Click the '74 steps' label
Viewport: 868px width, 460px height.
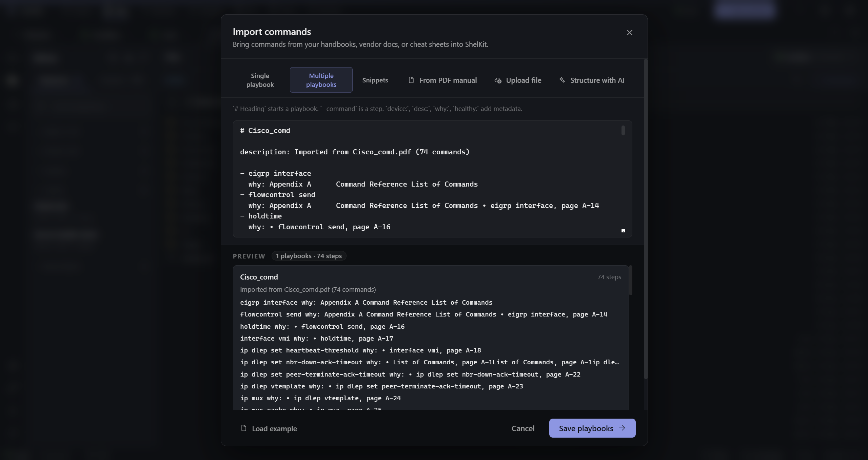pyautogui.click(x=609, y=277)
